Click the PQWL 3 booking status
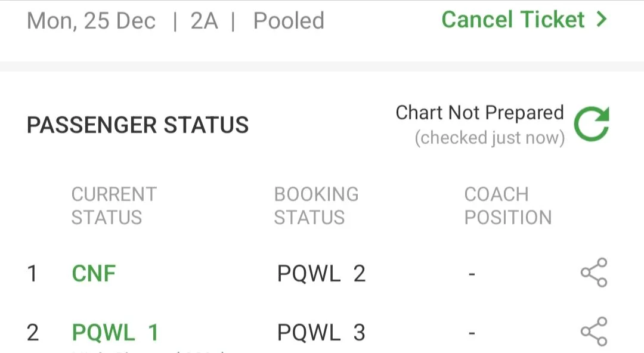This screenshot has height=353, width=644. click(321, 331)
